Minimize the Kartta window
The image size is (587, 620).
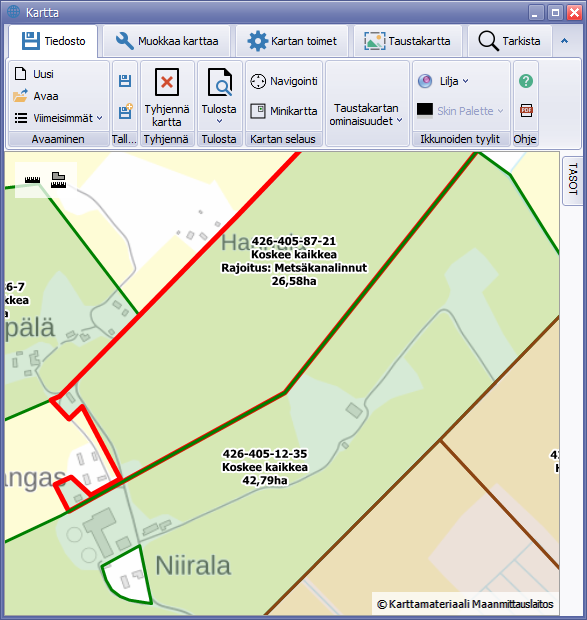(x=536, y=13)
